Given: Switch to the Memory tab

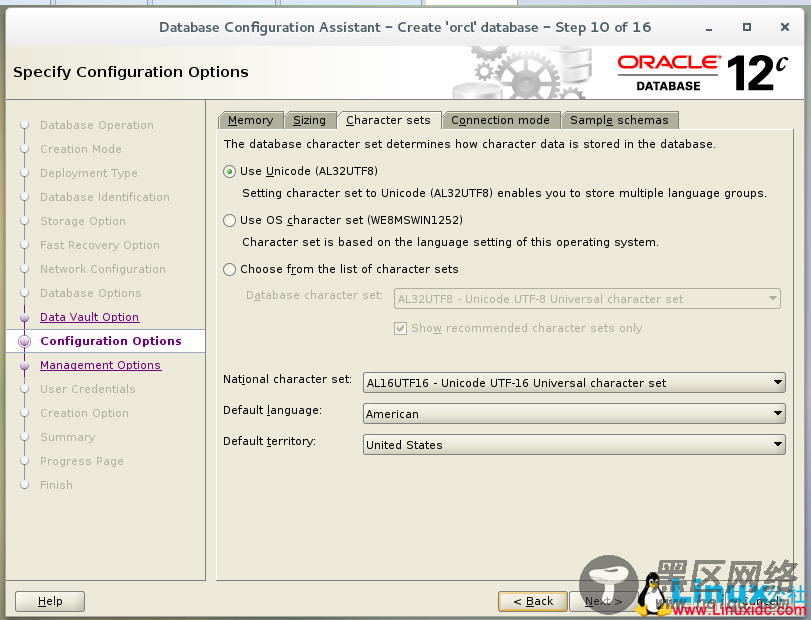Looking at the screenshot, I should tap(250, 120).
